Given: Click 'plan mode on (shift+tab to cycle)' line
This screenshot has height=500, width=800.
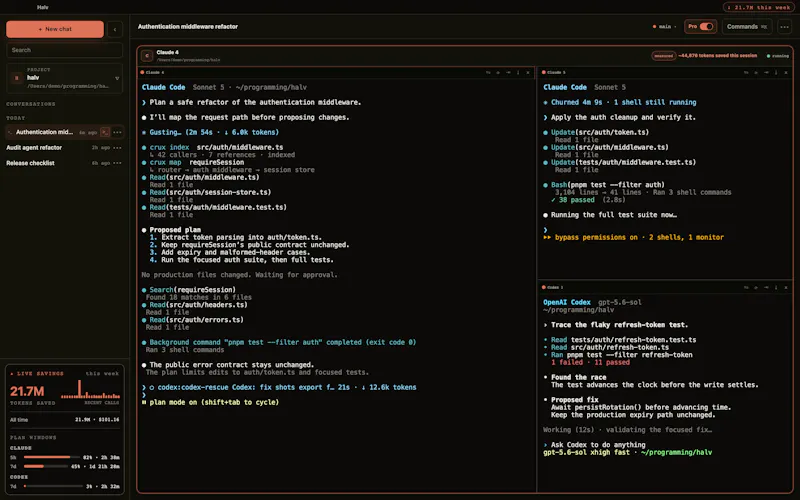Looking at the screenshot, I should (210, 403).
